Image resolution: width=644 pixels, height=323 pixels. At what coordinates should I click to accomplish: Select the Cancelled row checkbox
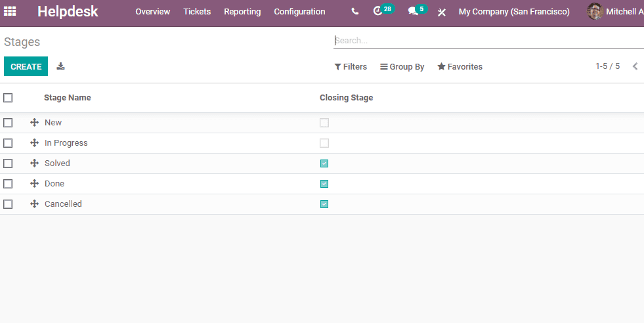[x=8, y=204]
